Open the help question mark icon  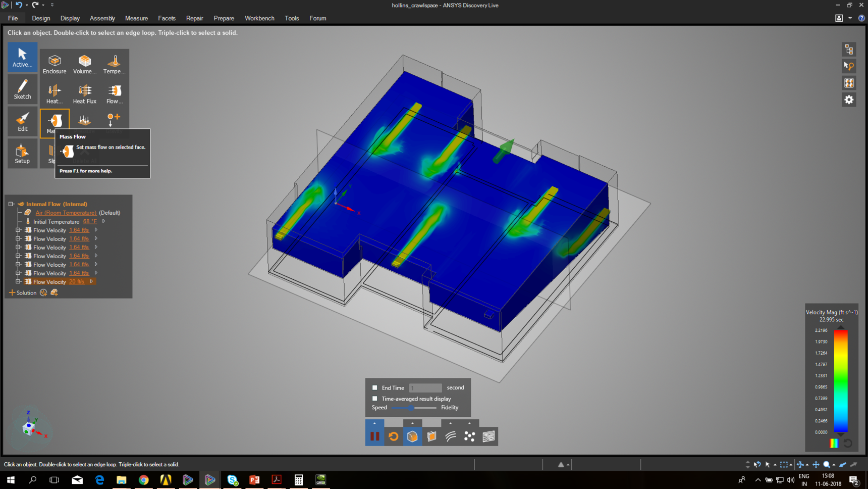[x=861, y=18]
